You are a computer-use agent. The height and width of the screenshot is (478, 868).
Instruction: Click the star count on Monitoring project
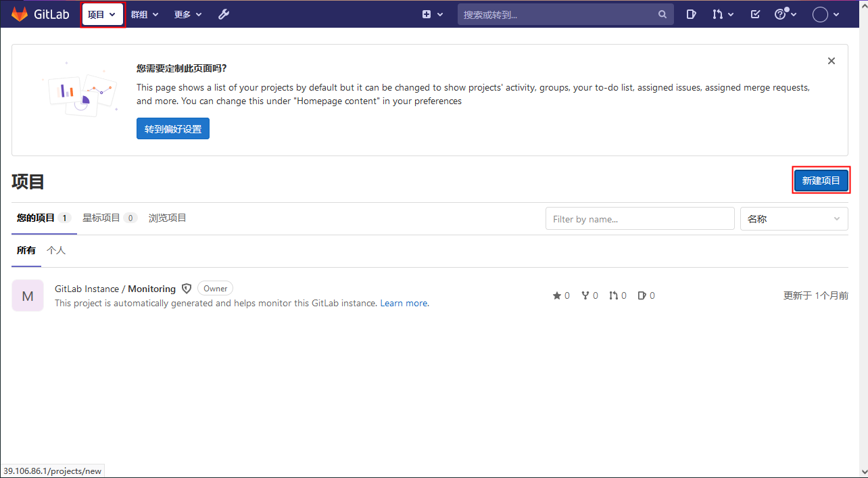(561, 295)
